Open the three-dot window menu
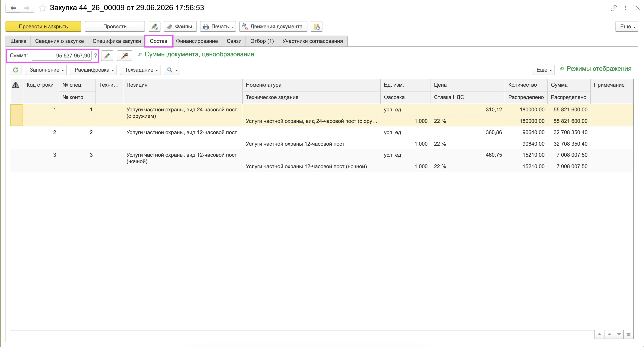The image size is (644, 347). 626,8
